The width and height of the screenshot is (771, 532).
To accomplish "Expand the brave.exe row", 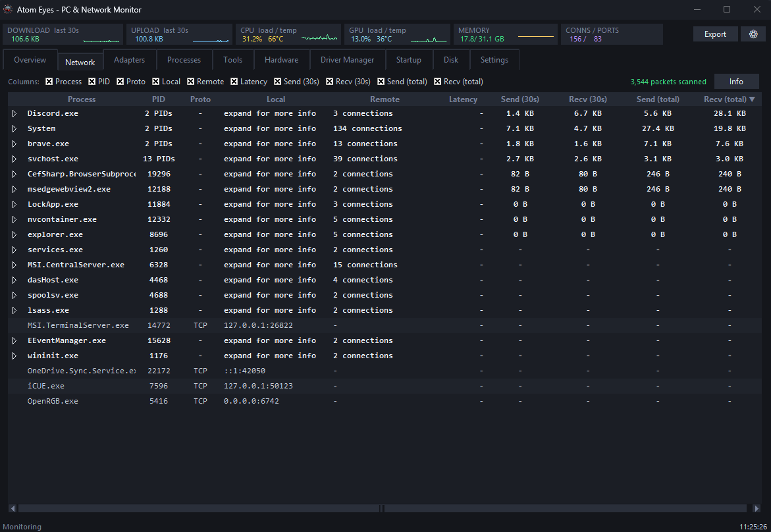I will coord(14,144).
